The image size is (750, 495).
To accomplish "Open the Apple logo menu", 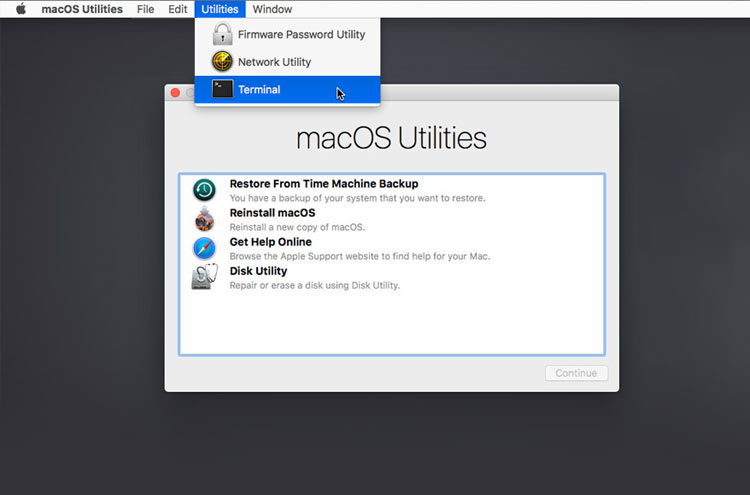I will click(21, 9).
